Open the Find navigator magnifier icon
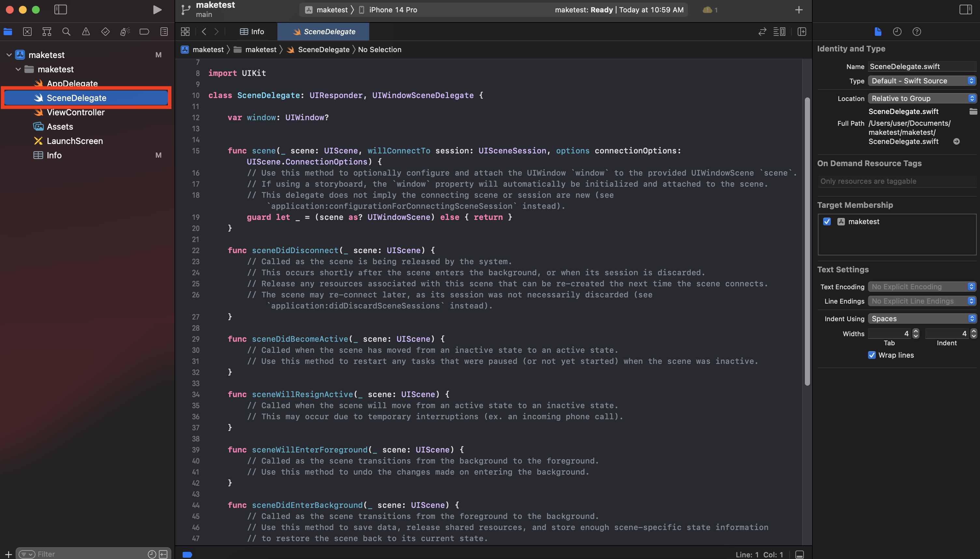This screenshot has width=980, height=559. (66, 32)
